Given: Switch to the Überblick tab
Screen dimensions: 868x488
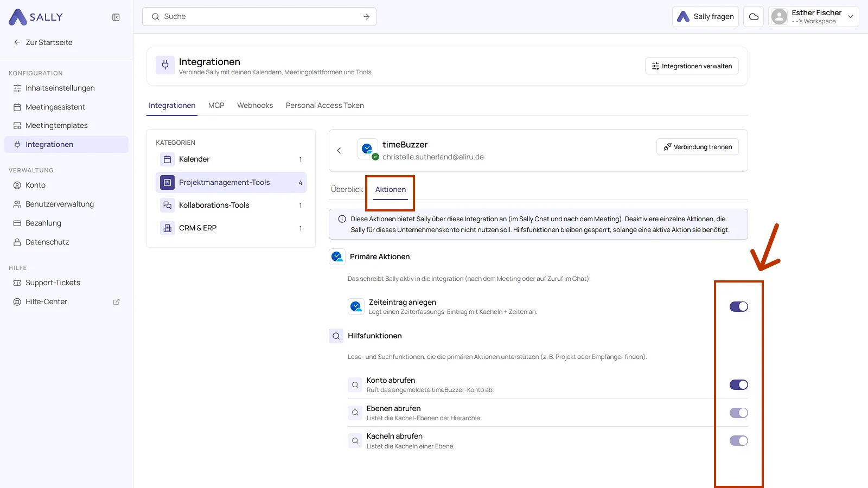Looking at the screenshot, I should click(x=347, y=190).
